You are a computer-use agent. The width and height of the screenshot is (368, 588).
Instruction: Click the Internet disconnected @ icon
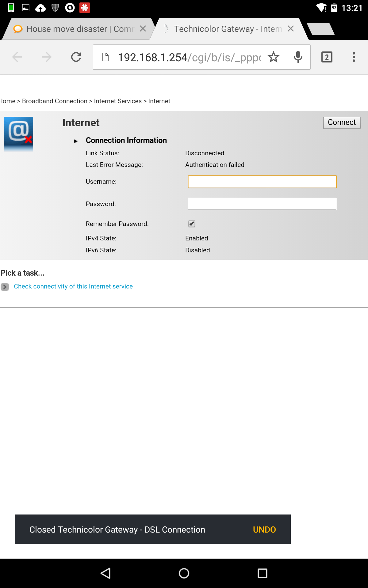pos(18,134)
